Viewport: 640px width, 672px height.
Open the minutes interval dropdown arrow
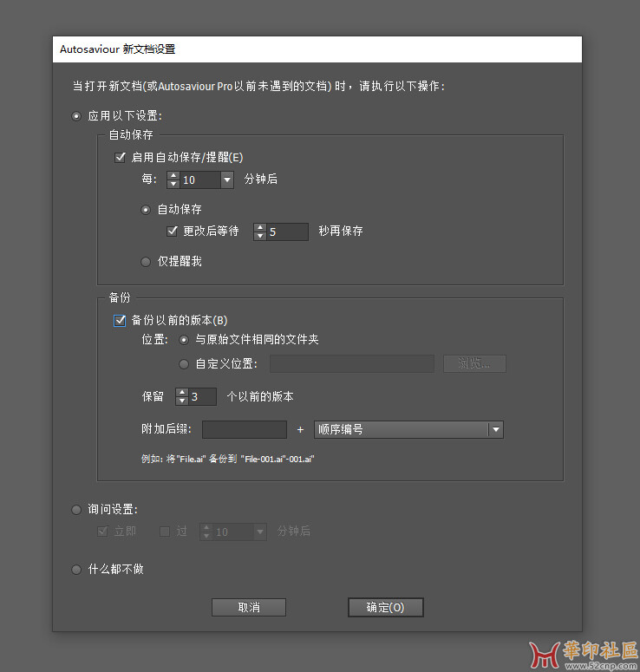pos(227,179)
